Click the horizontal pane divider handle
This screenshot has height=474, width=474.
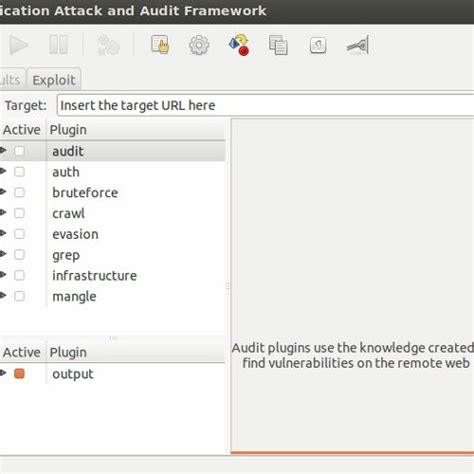click(x=113, y=338)
